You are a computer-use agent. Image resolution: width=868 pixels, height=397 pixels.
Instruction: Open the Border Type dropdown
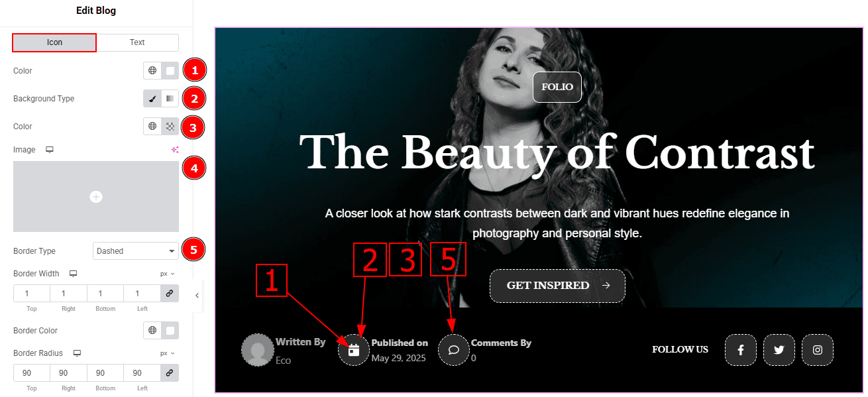[x=136, y=251]
